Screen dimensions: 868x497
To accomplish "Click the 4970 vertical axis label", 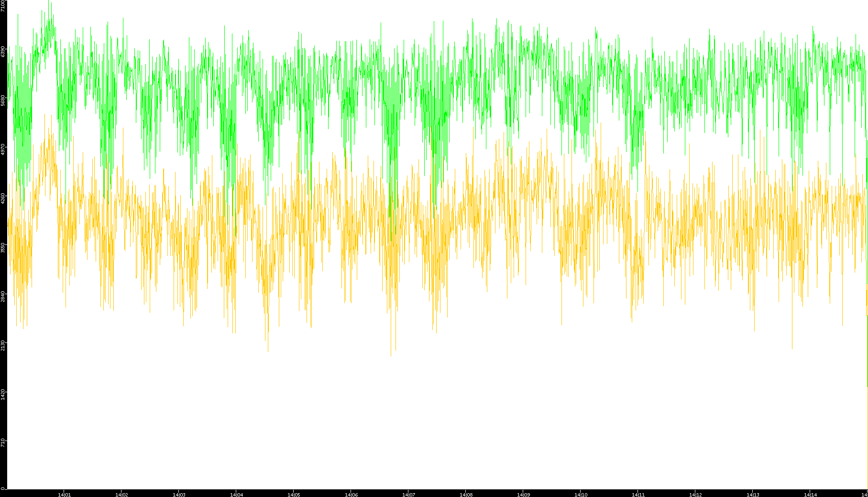I will click(3, 149).
